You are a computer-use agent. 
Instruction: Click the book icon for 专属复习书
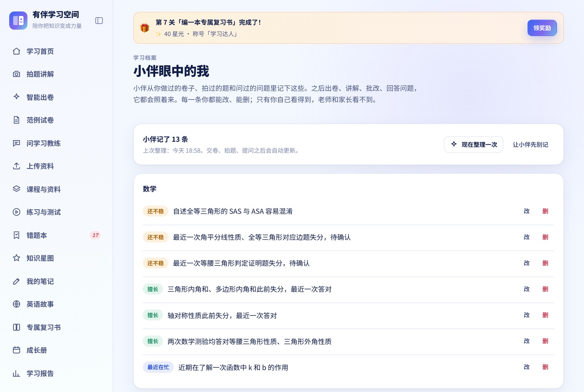point(16,327)
